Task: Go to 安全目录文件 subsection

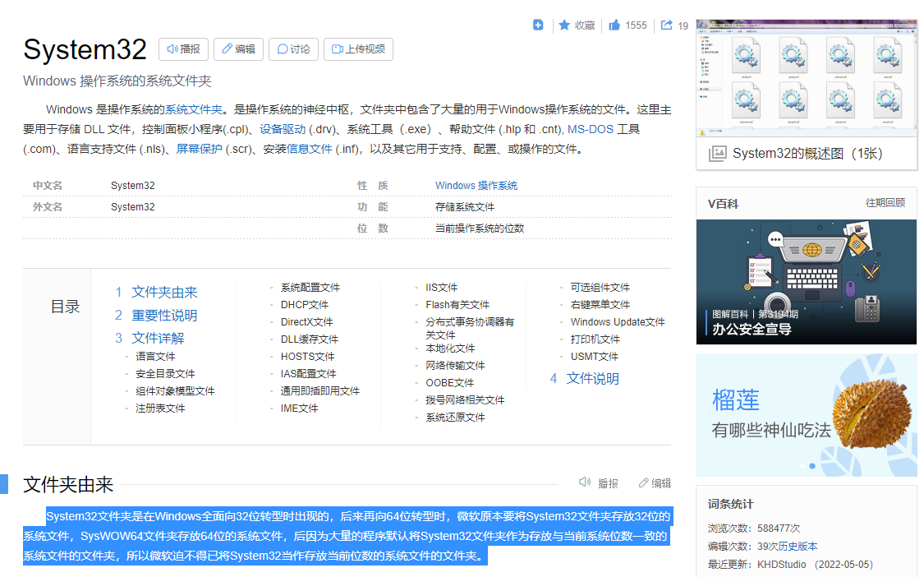Action: (x=165, y=373)
